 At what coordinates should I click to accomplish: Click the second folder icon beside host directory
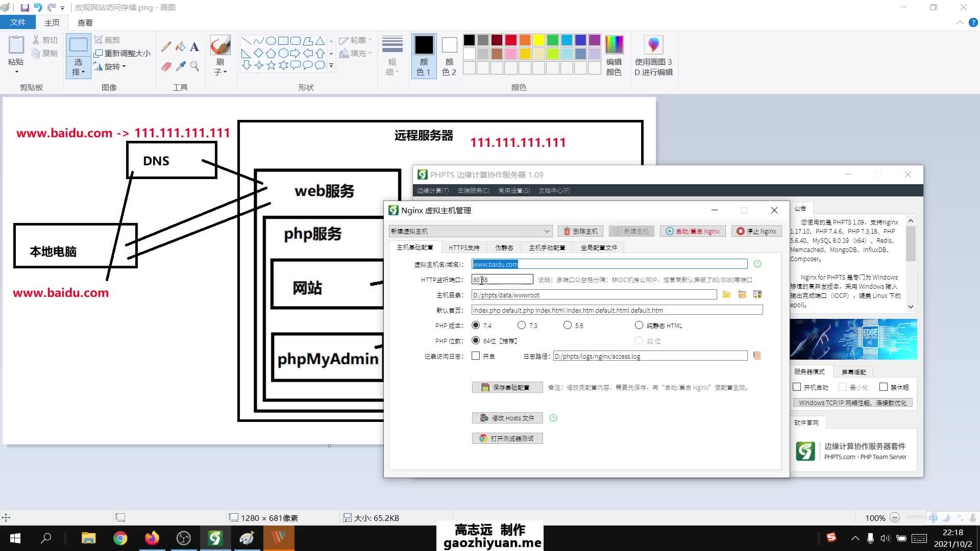click(742, 294)
